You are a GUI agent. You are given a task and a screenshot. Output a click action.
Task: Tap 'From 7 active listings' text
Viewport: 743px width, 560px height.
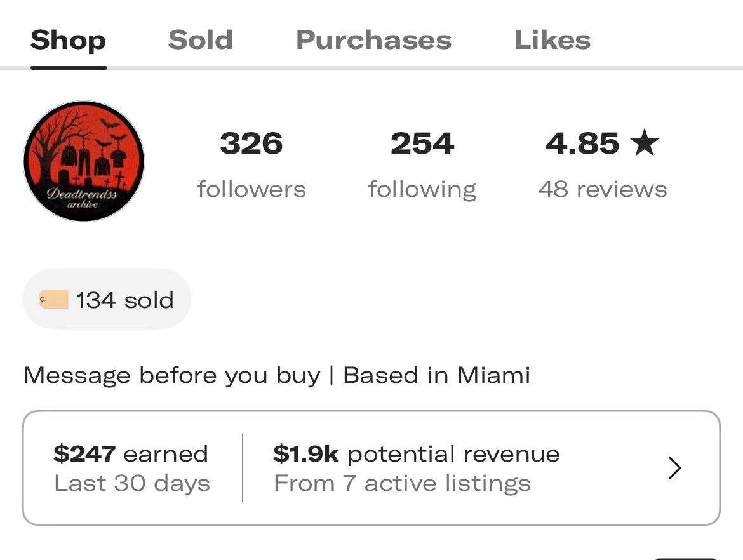tap(402, 484)
